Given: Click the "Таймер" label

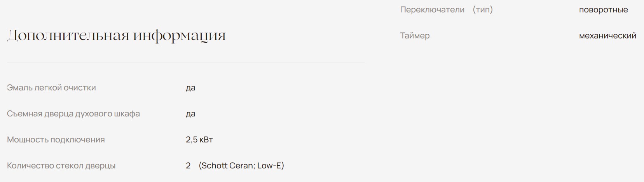Looking at the screenshot, I should pos(415,36).
